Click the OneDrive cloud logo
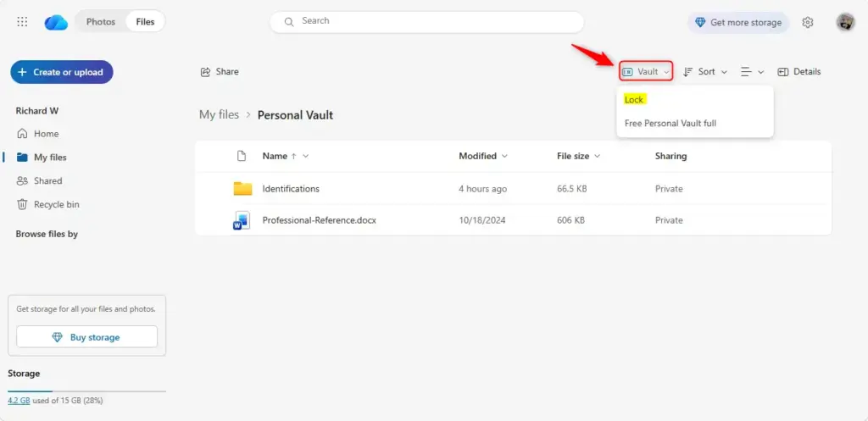Screen dimensions: 868x421 click(56, 22)
